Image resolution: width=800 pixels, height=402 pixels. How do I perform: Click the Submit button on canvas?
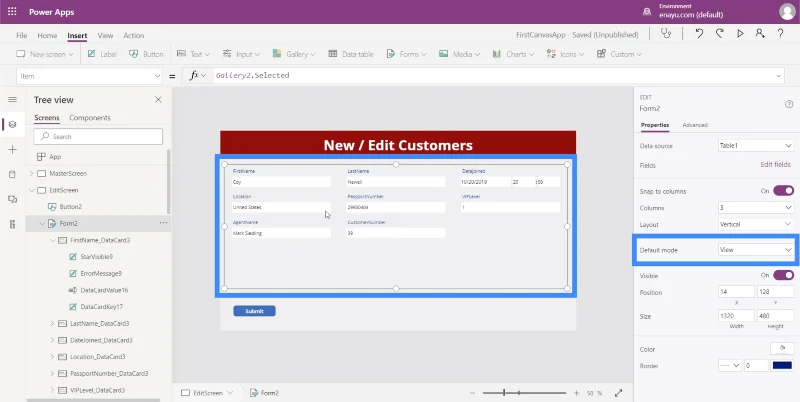click(x=254, y=311)
